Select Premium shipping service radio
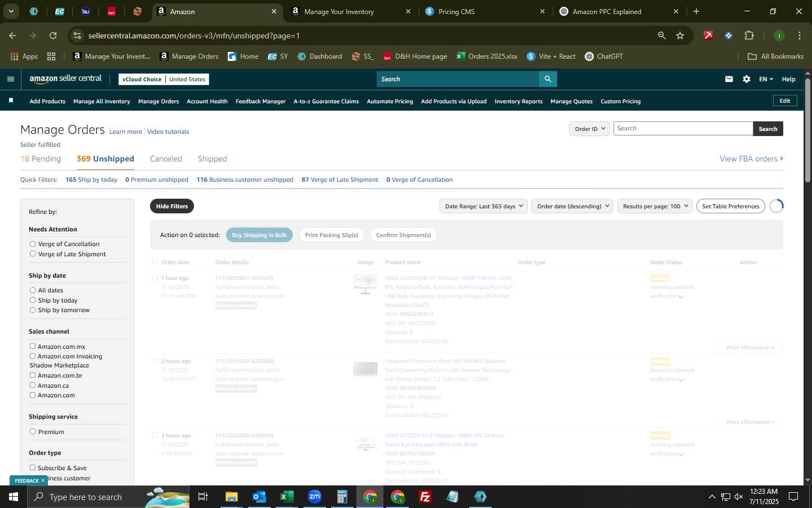Viewport: 812px width, 508px height. pos(33,431)
